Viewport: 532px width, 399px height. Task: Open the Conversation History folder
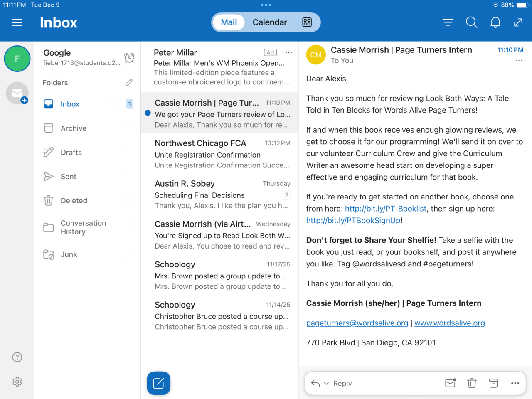tap(88, 227)
